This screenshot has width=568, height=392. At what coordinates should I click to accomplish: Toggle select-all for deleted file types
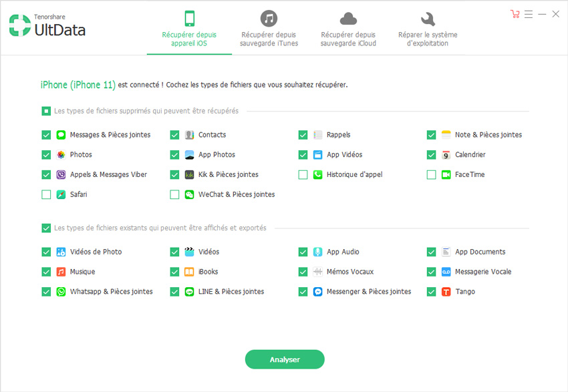[x=46, y=111]
